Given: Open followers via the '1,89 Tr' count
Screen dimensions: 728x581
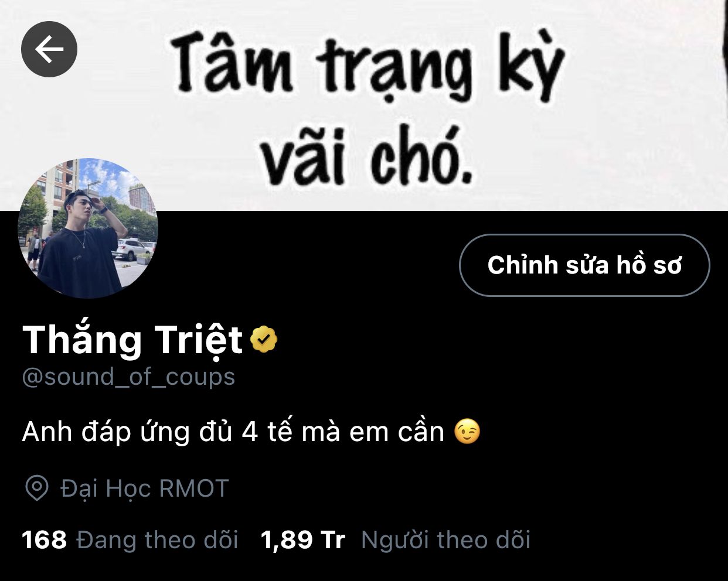Looking at the screenshot, I should [x=302, y=540].
